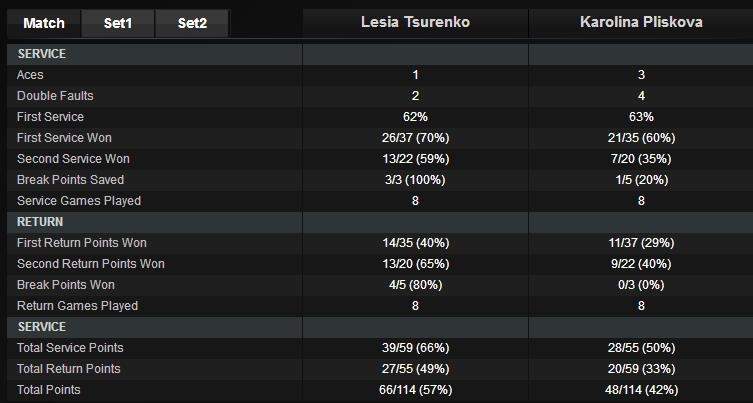753x403 pixels.
Task: Click Tsurenko's 4/5 (80%) break points value
Action: click(x=414, y=285)
